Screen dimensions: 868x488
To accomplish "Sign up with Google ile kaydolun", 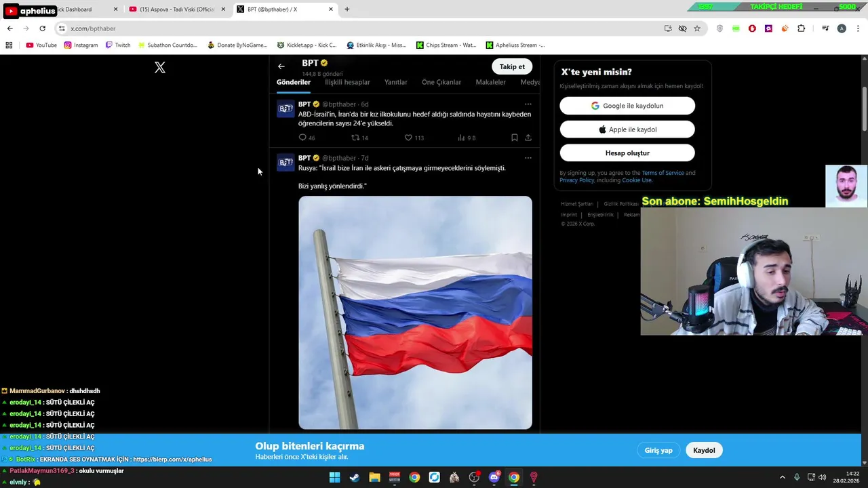I will coord(627,106).
